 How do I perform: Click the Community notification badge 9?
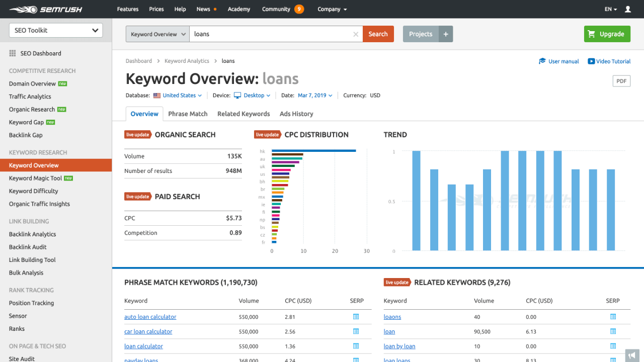coord(299,9)
